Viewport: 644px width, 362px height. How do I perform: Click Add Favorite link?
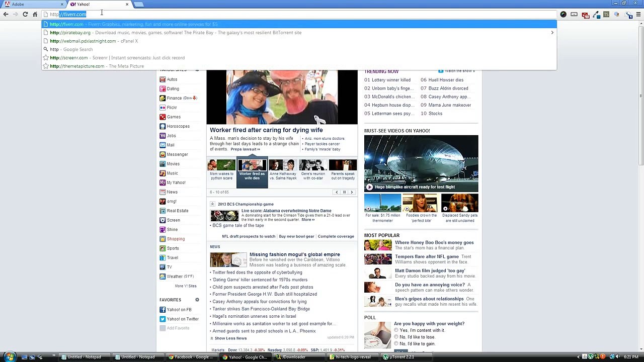click(178, 328)
